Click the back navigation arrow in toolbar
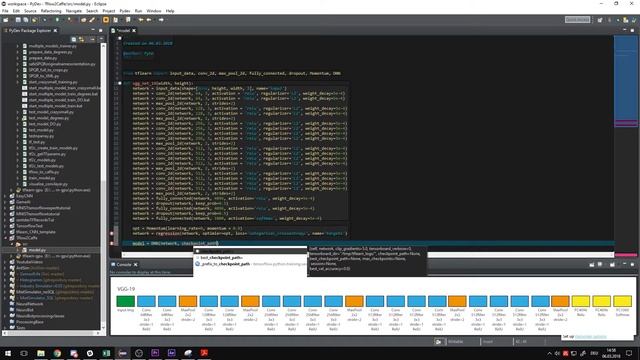Viewport: 640px width, 360px height. (141, 20)
